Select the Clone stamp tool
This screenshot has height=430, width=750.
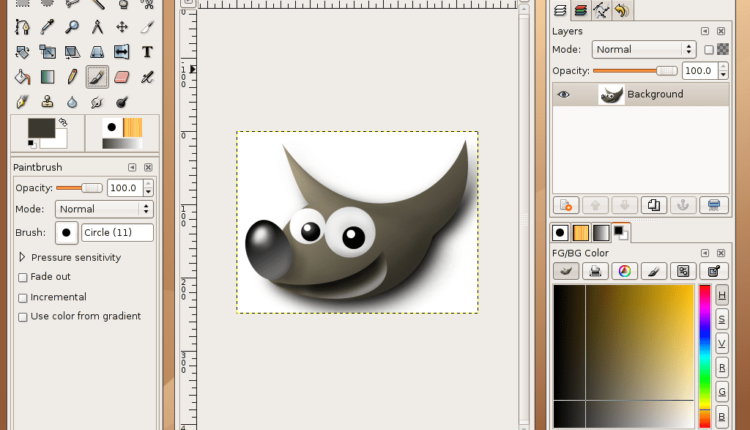[47, 102]
